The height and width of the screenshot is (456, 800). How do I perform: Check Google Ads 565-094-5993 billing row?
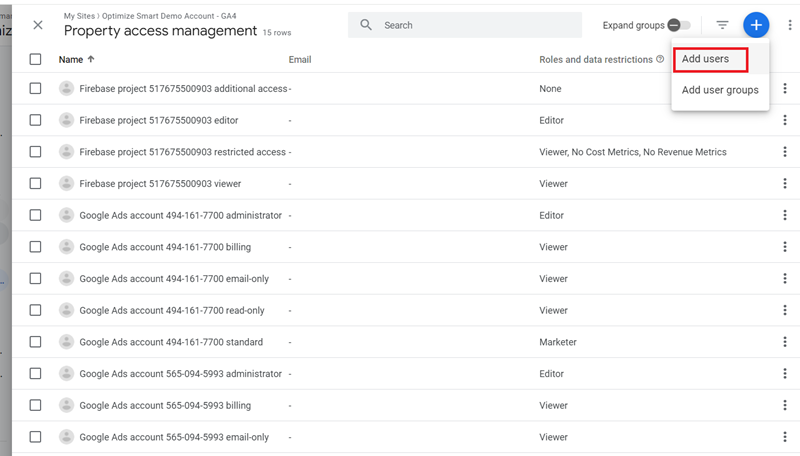point(35,405)
